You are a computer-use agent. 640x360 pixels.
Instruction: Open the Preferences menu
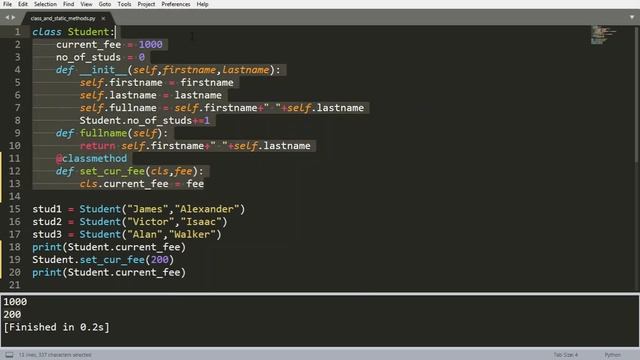176,4
